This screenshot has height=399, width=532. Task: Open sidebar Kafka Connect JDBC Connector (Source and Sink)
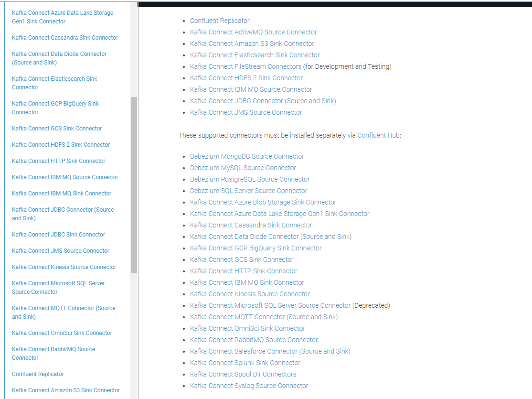pyautogui.click(x=63, y=214)
